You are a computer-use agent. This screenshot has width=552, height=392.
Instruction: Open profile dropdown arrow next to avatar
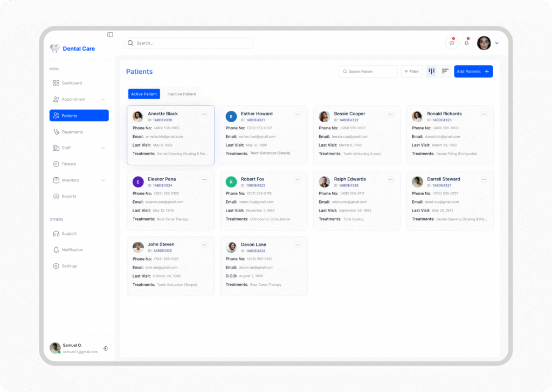(x=497, y=43)
